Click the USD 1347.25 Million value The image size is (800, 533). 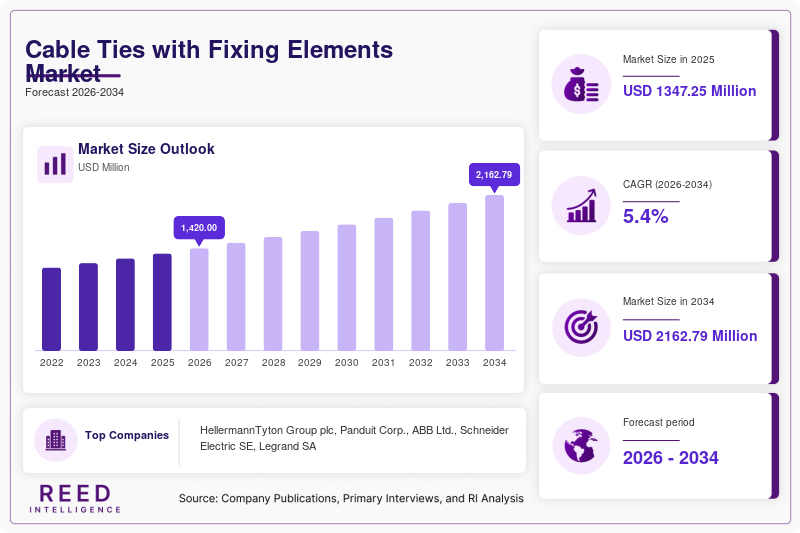pyautogui.click(x=689, y=91)
